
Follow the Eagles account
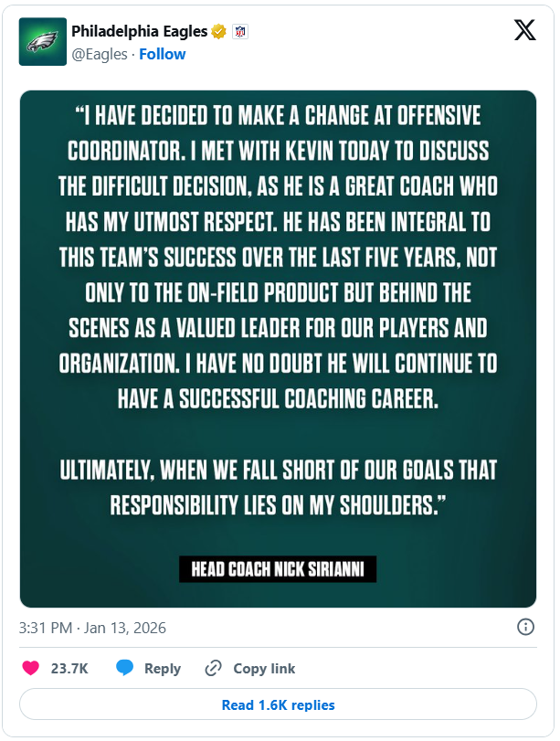tap(163, 54)
